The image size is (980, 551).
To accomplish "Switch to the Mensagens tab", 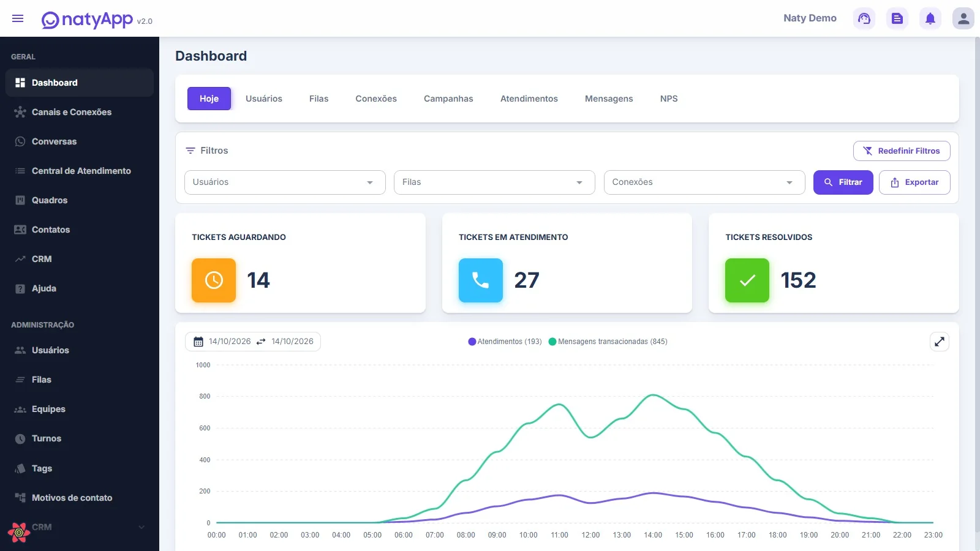I will (x=609, y=99).
